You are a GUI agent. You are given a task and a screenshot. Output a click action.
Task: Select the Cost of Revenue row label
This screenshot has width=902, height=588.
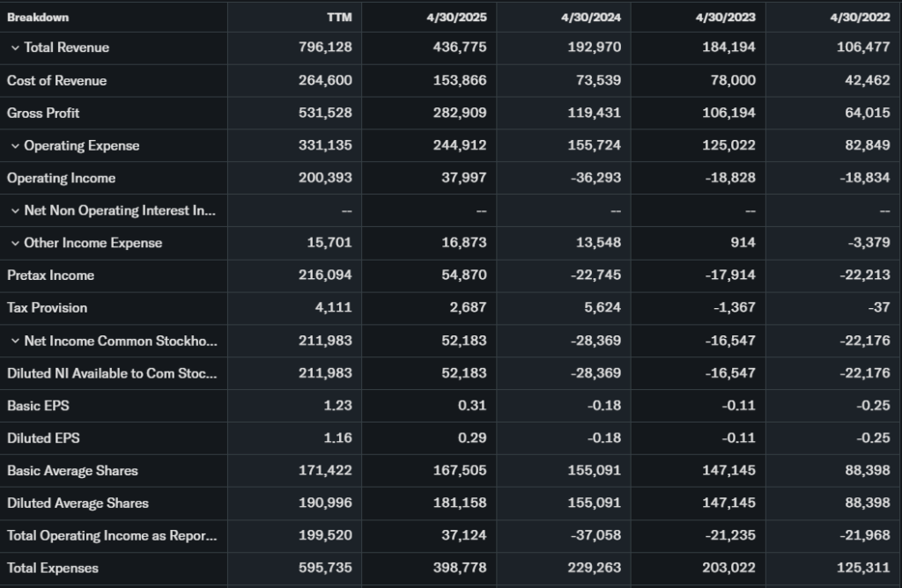point(56,80)
